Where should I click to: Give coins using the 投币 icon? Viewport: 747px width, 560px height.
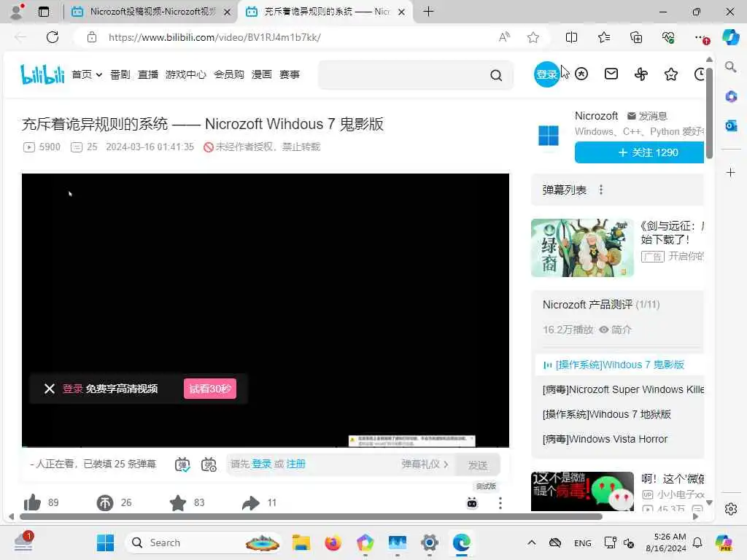tap(105, 502)
